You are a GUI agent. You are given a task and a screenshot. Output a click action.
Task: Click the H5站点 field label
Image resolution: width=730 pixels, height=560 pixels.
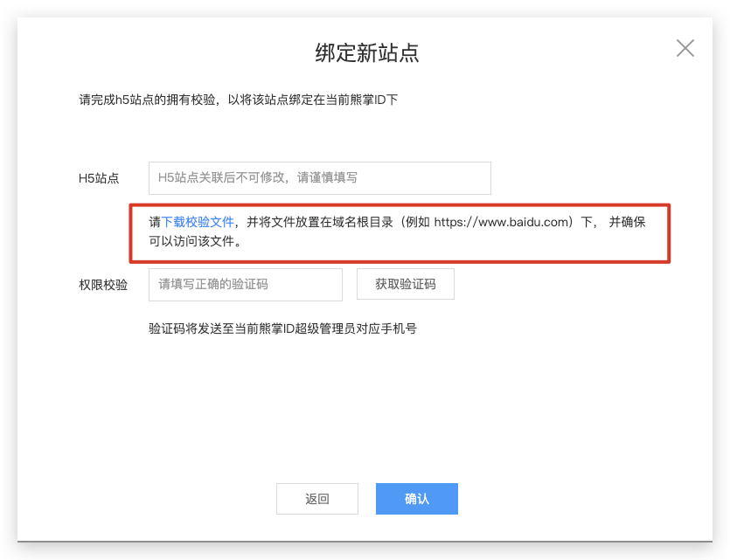[x=99, y=178]
